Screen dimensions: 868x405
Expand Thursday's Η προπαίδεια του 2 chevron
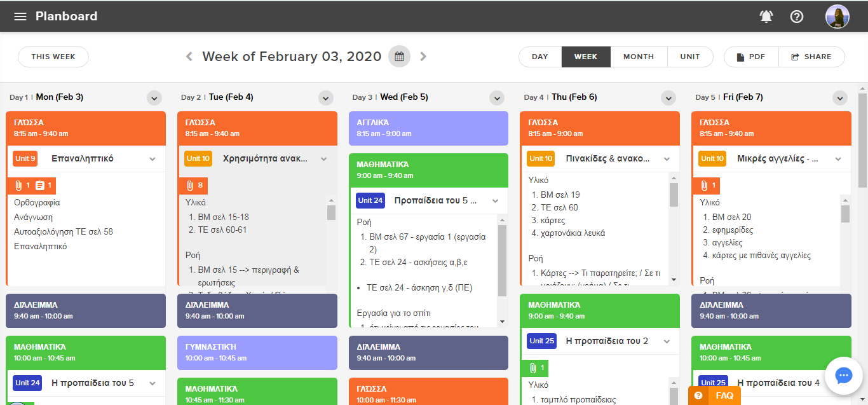667,341
